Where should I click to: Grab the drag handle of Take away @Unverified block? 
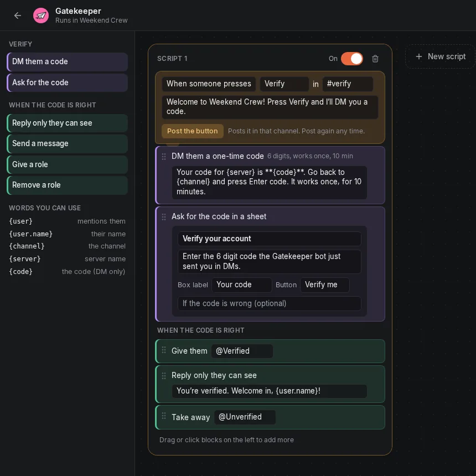pyautogui.click(x=164, y=416)
